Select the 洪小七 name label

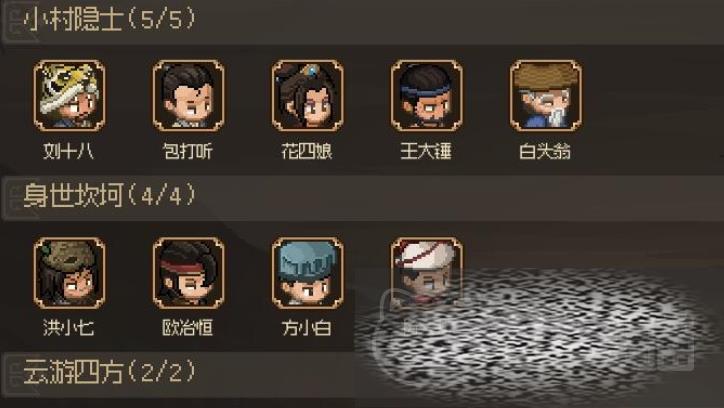point(68,328)
